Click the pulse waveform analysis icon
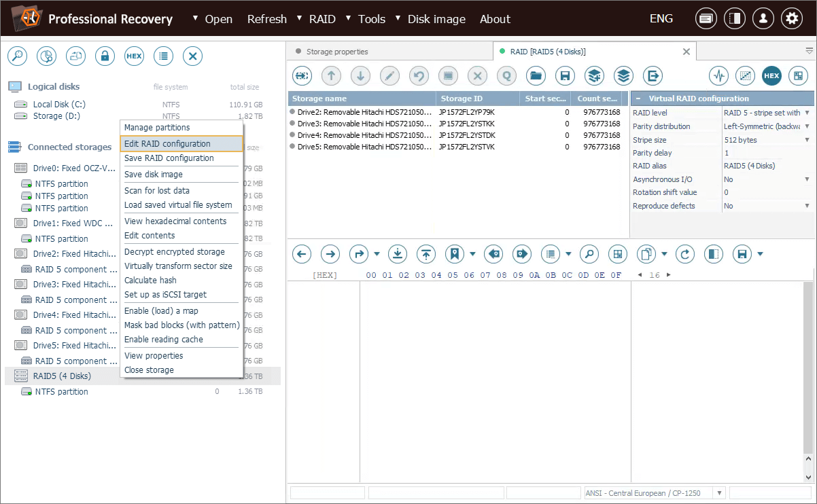Image resolution: width=817 pixels, height=504 pixels. click(x=718, y=75)
